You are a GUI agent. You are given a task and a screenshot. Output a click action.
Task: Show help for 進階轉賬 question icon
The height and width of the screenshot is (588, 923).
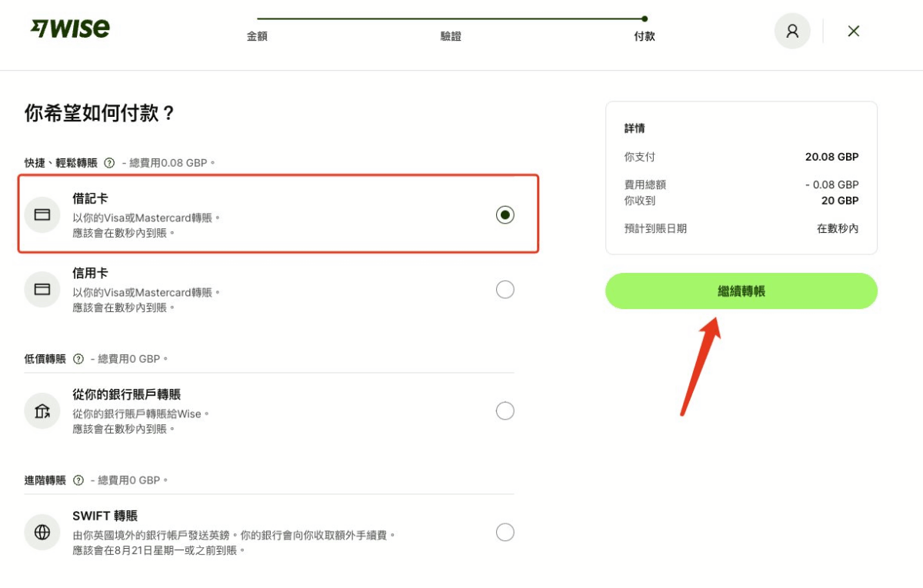pos(78,480)
